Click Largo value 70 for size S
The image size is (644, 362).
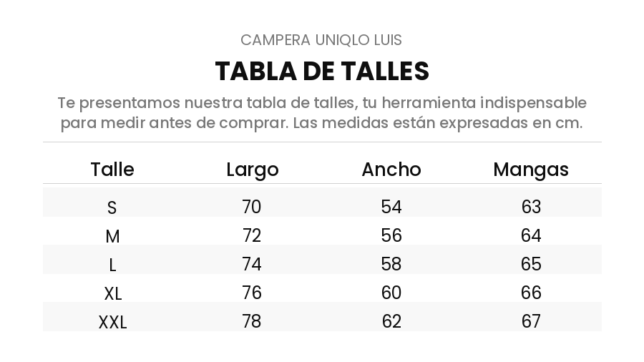[x=251, y=207]
